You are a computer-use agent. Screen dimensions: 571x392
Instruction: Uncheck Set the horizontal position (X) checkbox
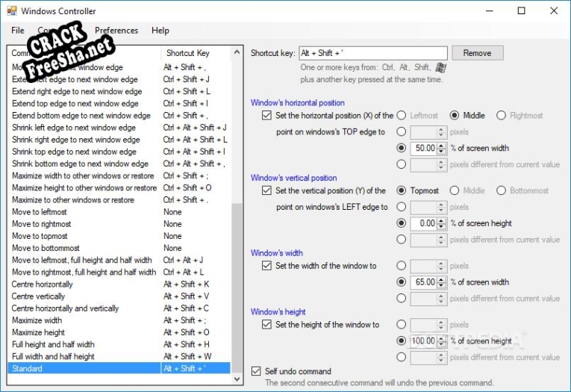(x=267, y=116)
